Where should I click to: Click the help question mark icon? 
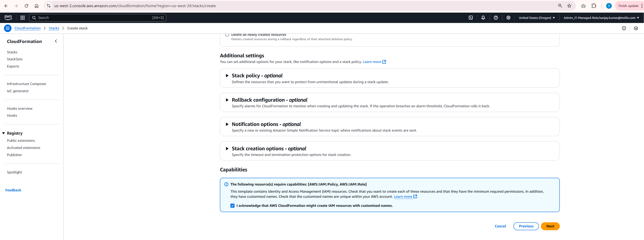point(496,18)
